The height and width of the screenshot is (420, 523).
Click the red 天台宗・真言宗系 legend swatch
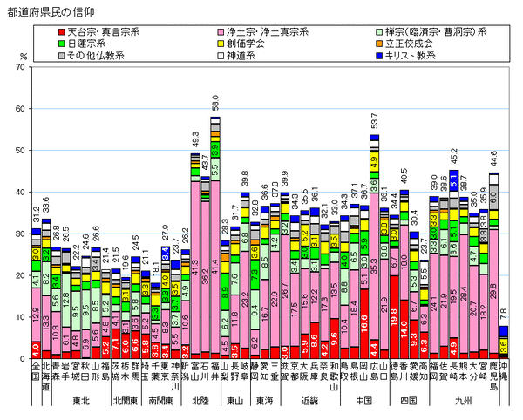tap(61, 32)
